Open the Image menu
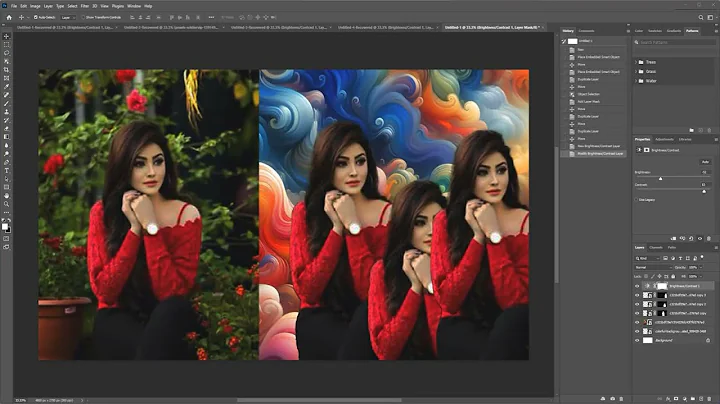Image resolution: width=720 pixels, height=404 pixels. click(x=35, y=6)
